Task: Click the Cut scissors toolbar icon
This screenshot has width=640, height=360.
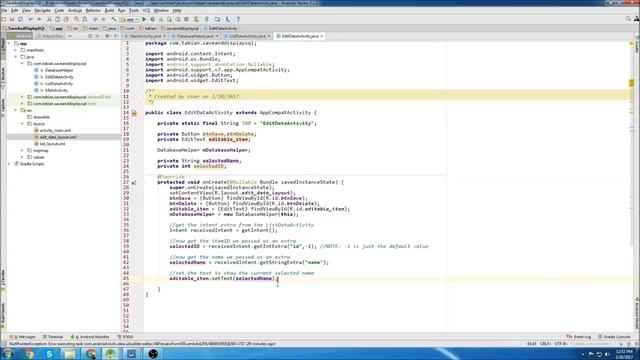Action: [49, 19]
